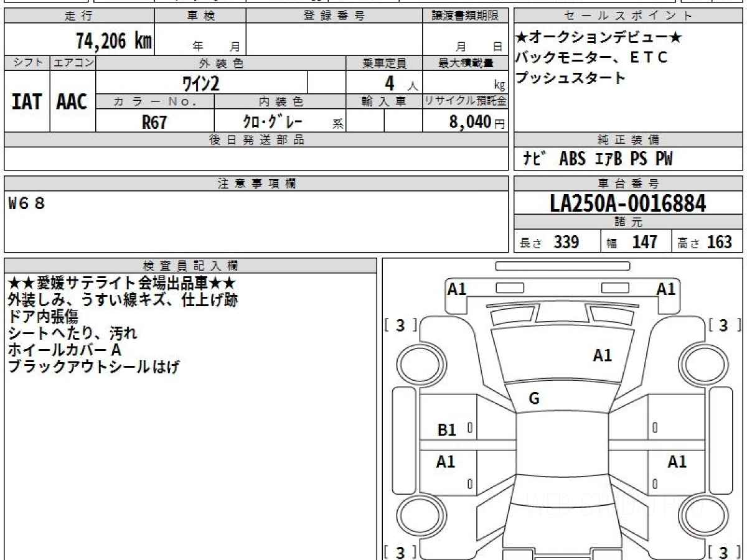Click chassis number LA250A-0016884
This screenshot has width=747, height=560.
click(x=628, y=203)
